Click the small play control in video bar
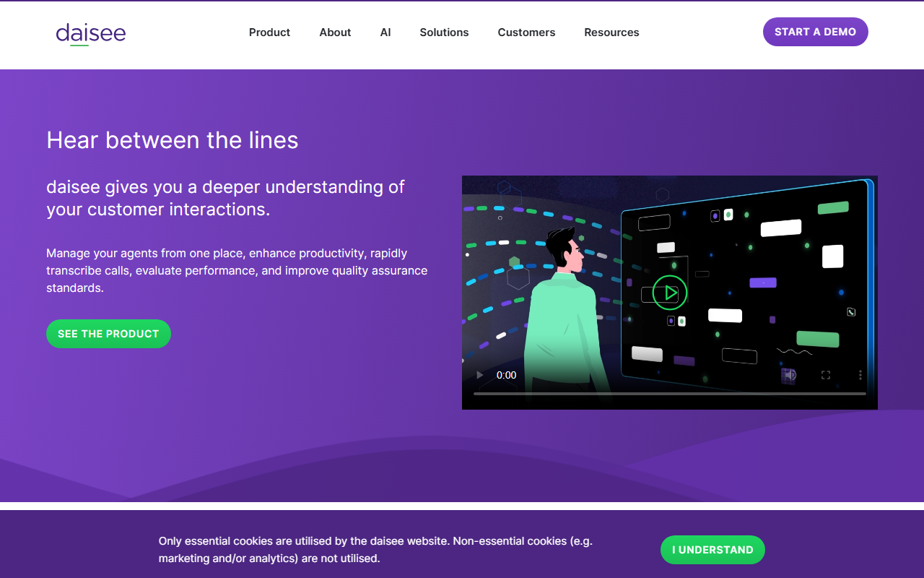 [480, 375]
